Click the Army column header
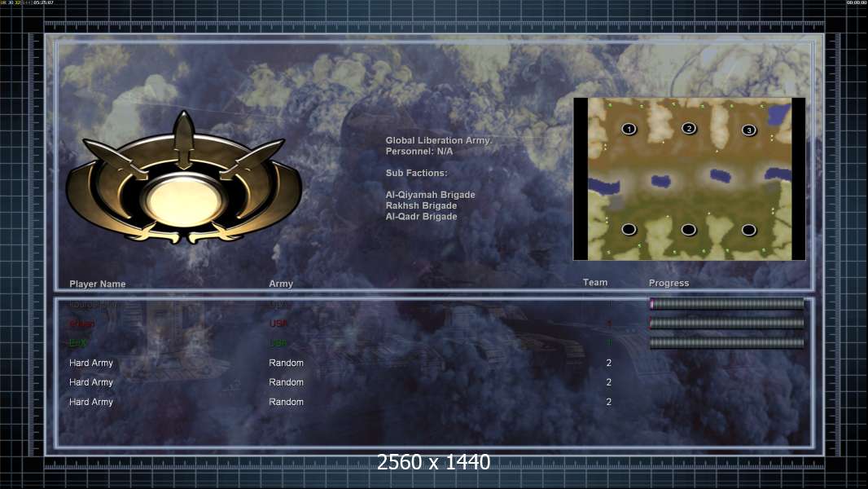868x489 pixels. coord(281,284)
